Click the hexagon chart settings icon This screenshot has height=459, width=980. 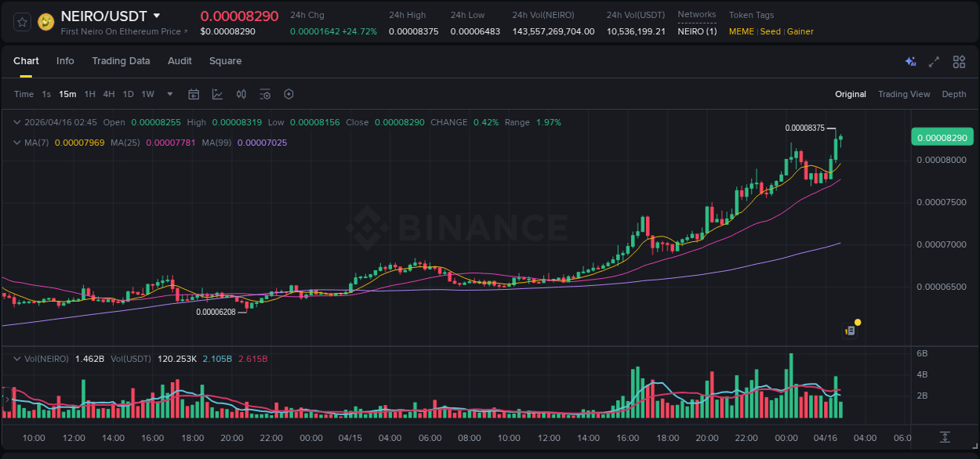click(289, 94)
